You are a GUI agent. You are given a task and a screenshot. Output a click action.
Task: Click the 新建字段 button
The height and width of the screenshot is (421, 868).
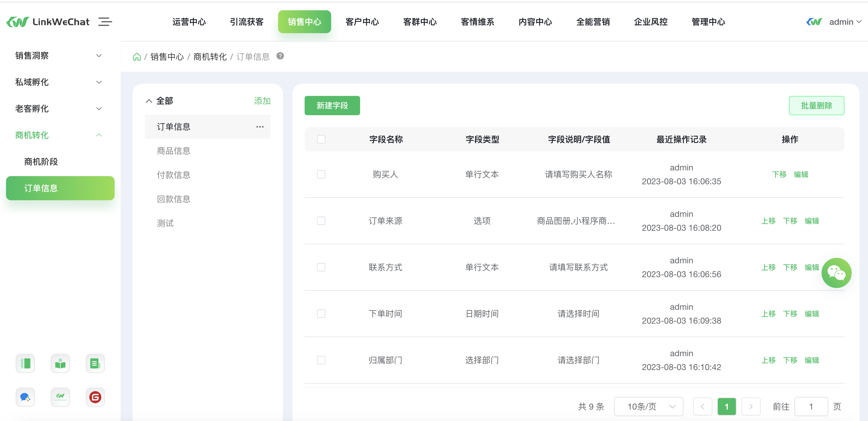coord(332,106)
